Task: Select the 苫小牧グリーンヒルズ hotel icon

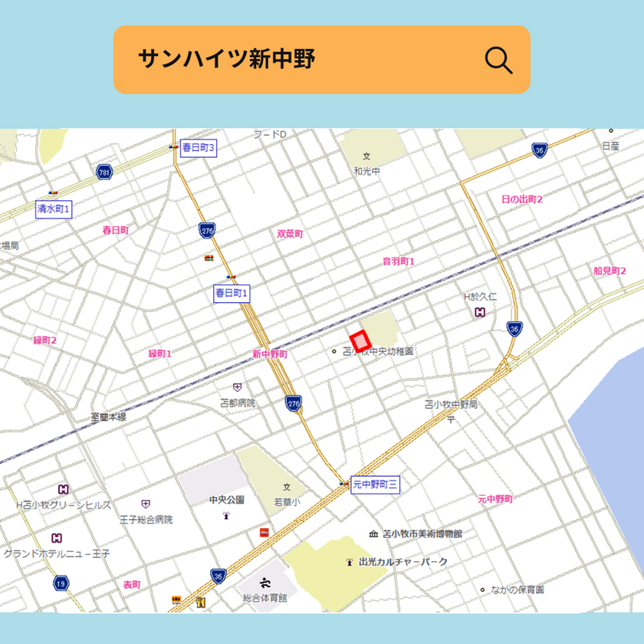Action: click(x=63, y=489)
